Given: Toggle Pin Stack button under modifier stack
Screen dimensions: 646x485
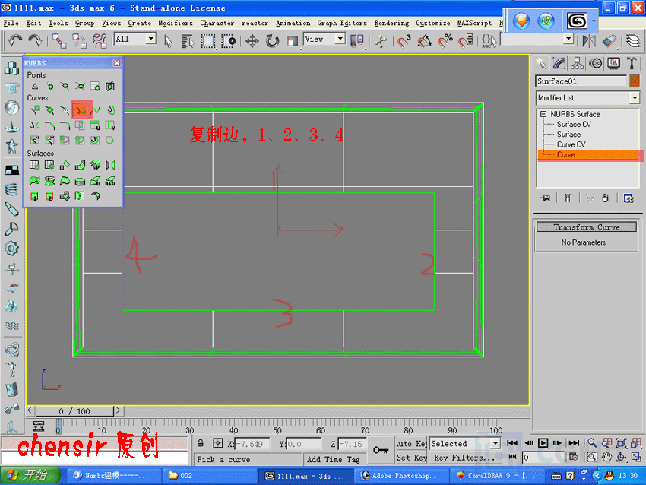Looking at the screenshot, I should coord(546,198).
